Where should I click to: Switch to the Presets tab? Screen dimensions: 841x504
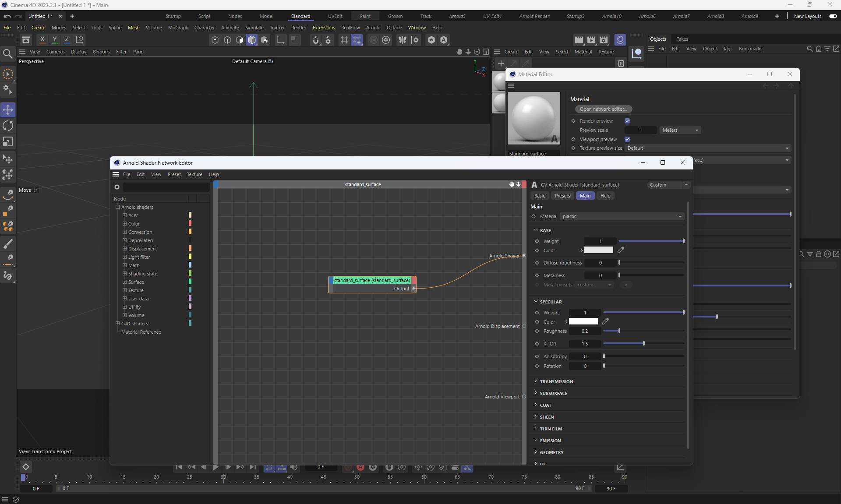(x=562, y=196)
